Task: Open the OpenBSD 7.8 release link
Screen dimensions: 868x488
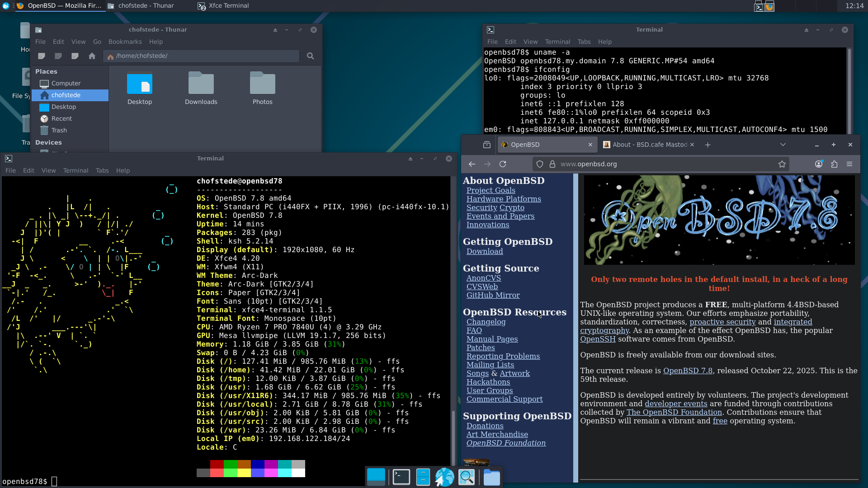Action: (x=688, y=371)
